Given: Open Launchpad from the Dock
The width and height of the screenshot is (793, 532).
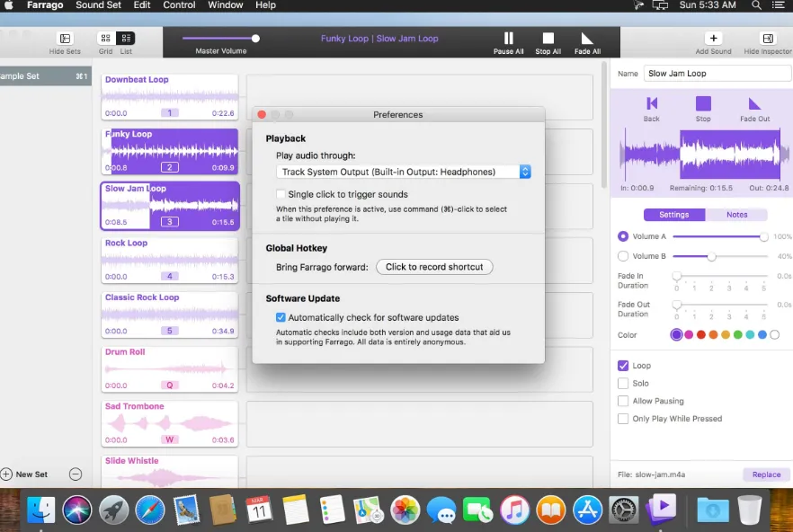Looking at the screenshot, I should click(x=114, y=510).
